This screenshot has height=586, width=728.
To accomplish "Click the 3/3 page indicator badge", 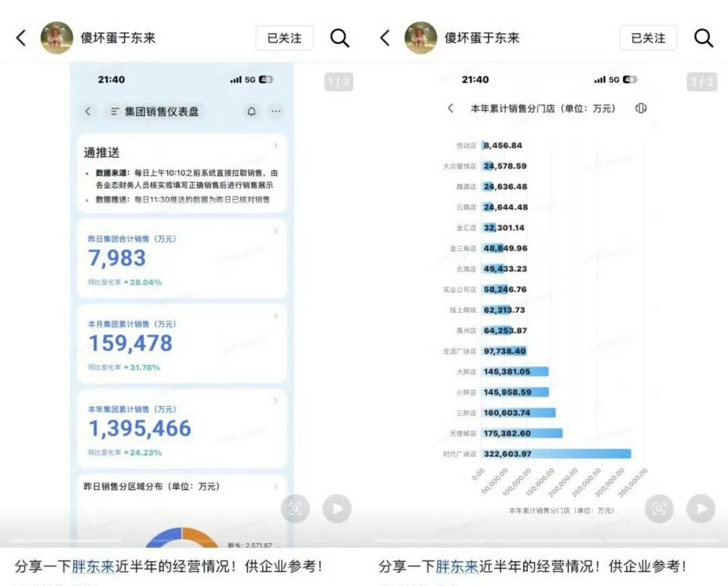I will (702, 82).
